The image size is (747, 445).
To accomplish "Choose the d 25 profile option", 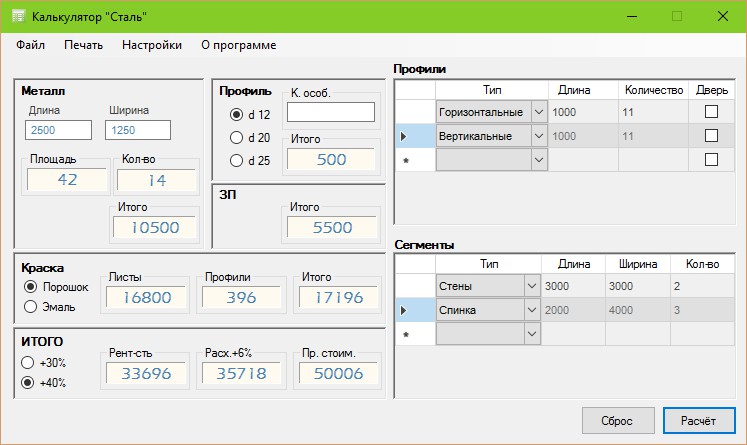I will pos(237,160).
